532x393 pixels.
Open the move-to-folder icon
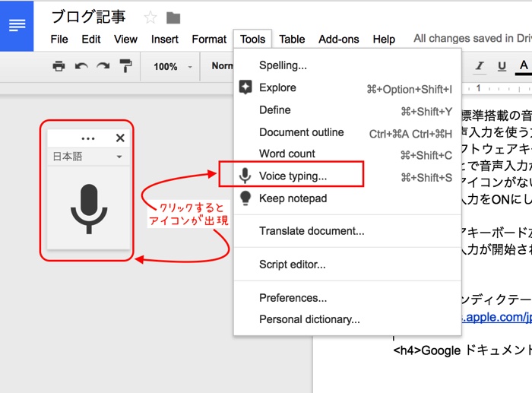pos(173,17)
